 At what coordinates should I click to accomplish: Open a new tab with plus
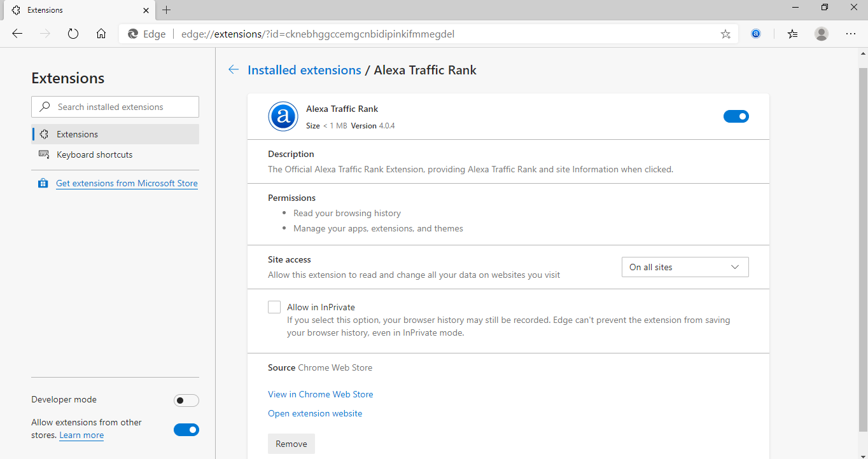(167, 10)
